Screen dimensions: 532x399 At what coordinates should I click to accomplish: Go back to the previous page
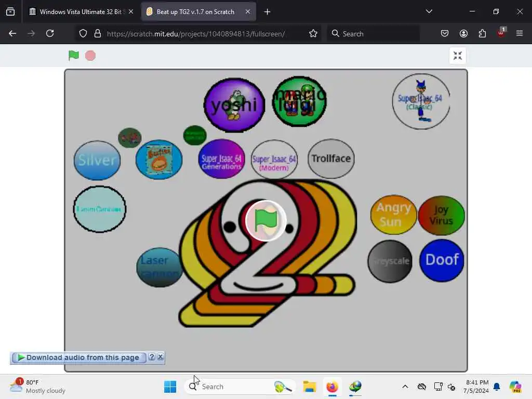click(x=12, y=34)
